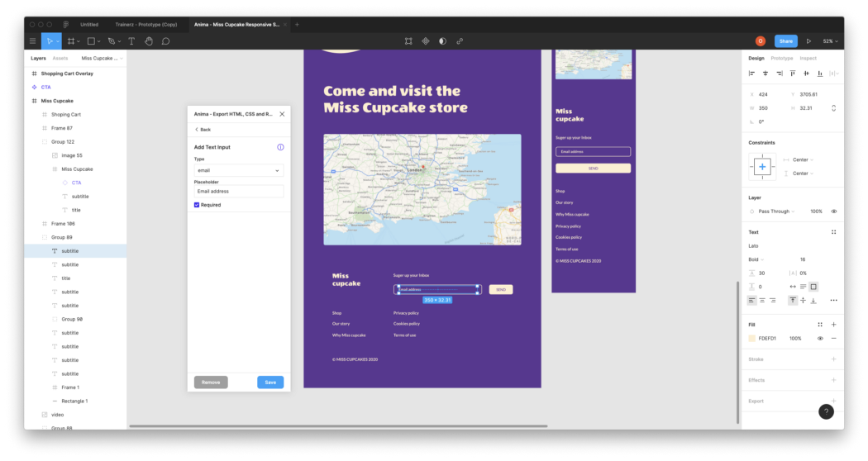The width and height of the screenshot is (868, 461).
Task: Toggle the Required checkbox
Action: point(197,205)
